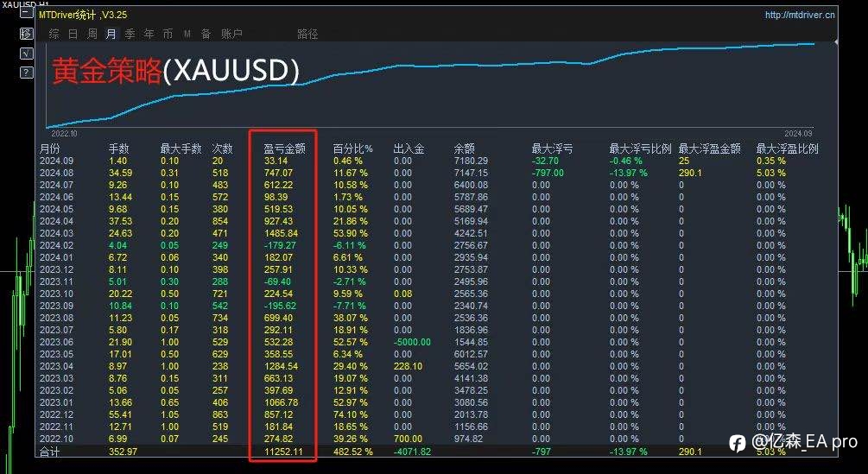
Task: Click the percentage value 74.10 %
Action: click(351, 414)
